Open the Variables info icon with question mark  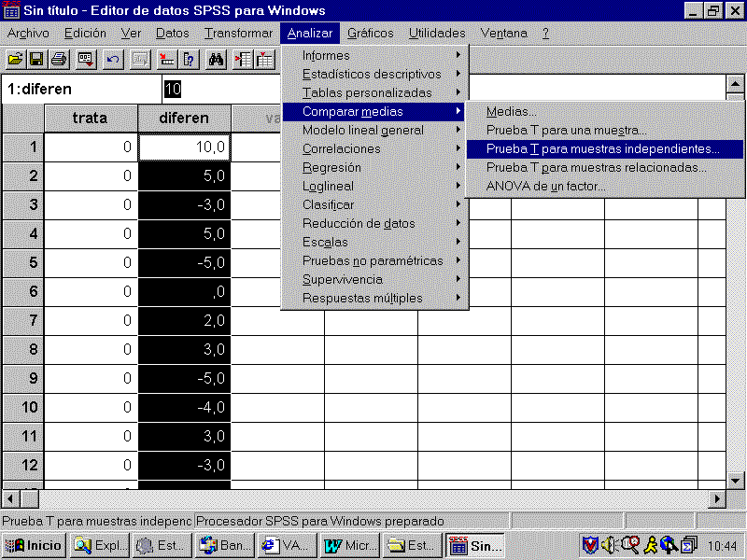point(189,60)
